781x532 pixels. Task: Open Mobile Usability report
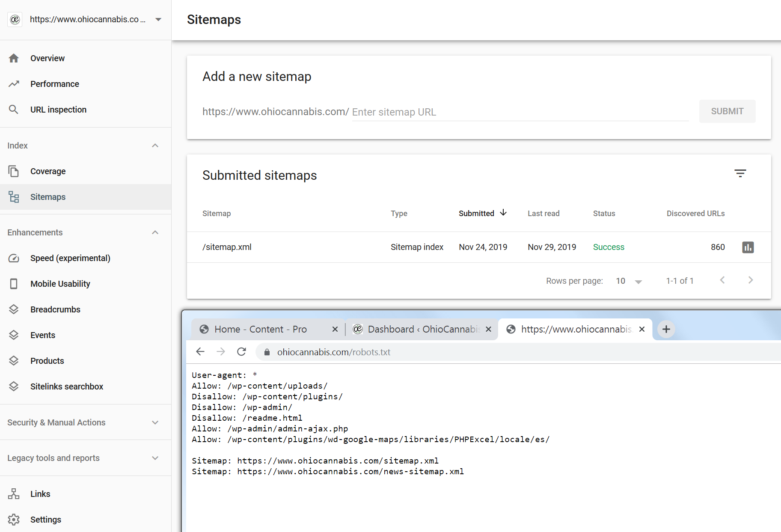86,284
